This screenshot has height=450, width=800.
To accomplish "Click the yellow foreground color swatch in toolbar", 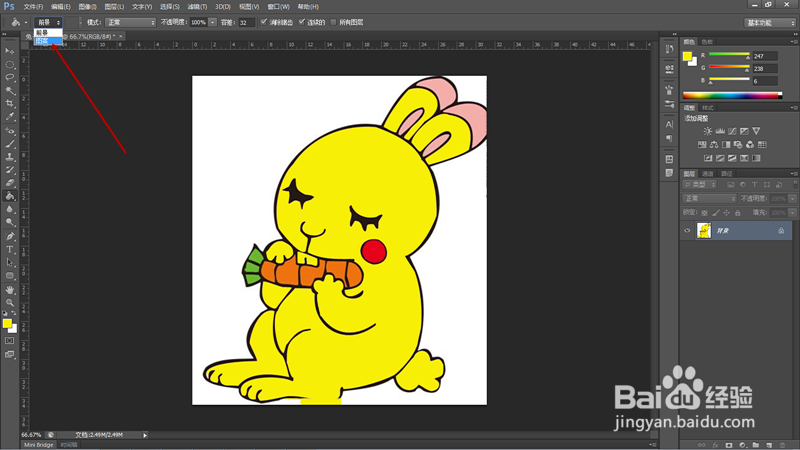I will (x=7, y=323).
